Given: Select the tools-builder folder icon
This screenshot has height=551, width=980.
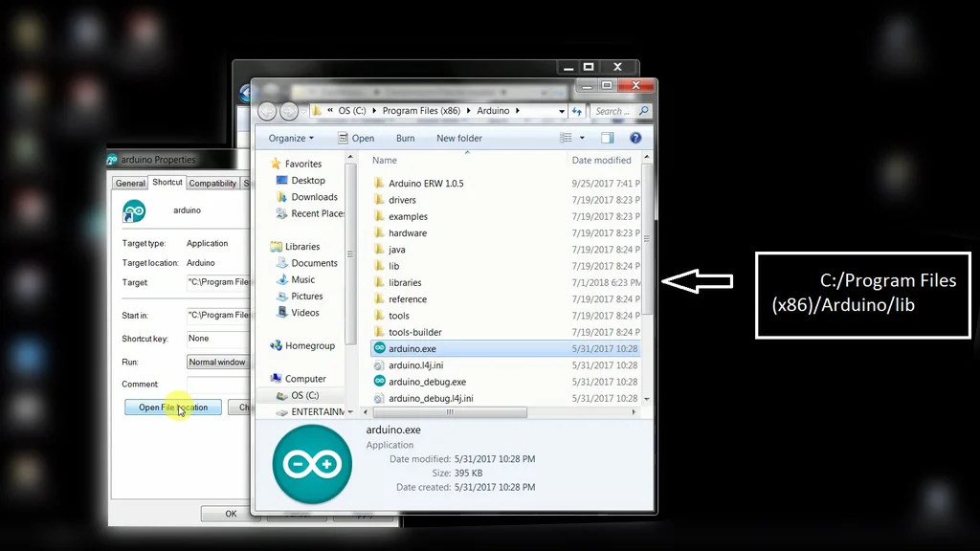Looking at the screenshot, I should pos(379,332).
